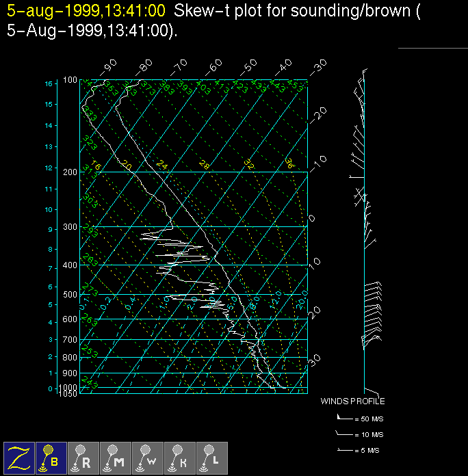Click the yellow Z zoom icon
Image resolution: width=468 pixels, height=476 pixels.
pyautogui.click(x=19, y=458)
